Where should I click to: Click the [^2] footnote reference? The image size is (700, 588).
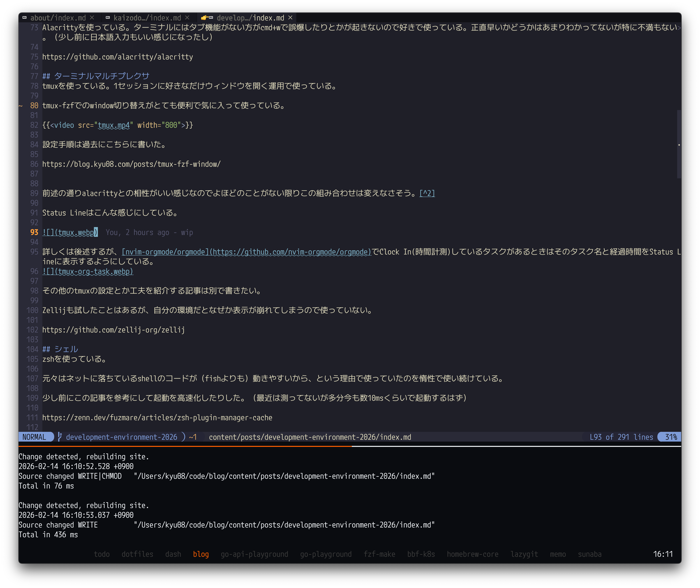[427, 193]
